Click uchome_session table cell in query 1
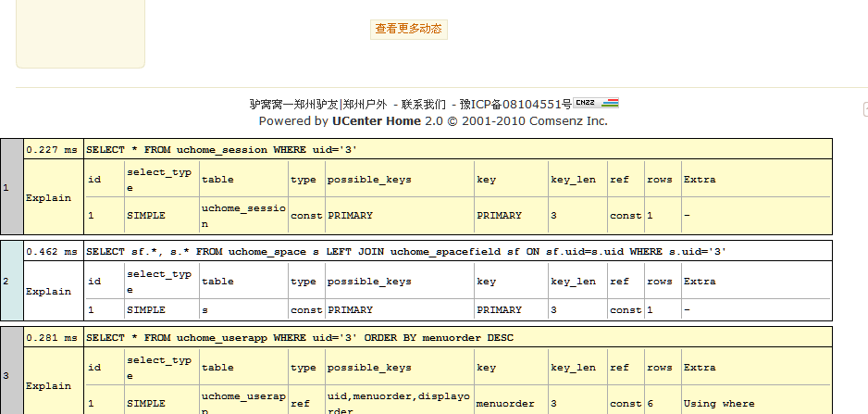 tap(243, 216)
